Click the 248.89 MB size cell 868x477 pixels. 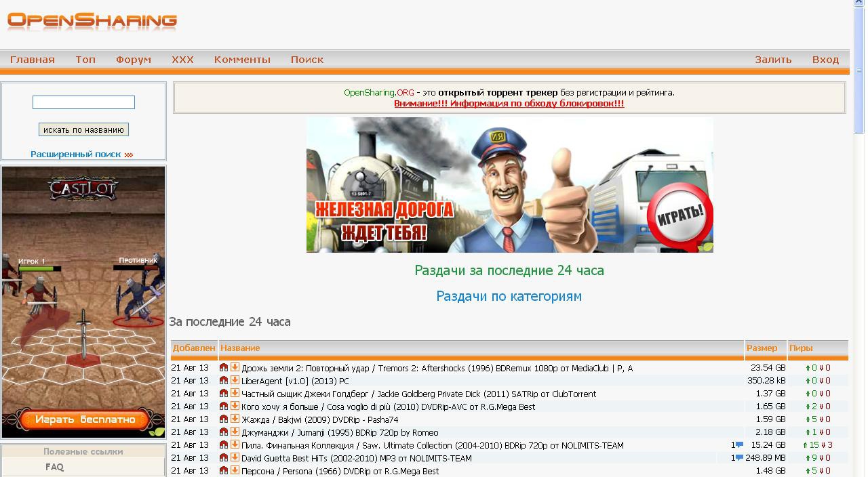(766, 458)
